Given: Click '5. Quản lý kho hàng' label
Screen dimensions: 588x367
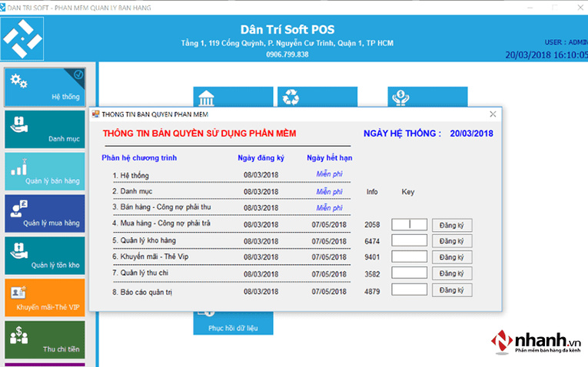Looking at the screenshot, I should (x=144, y=240).
